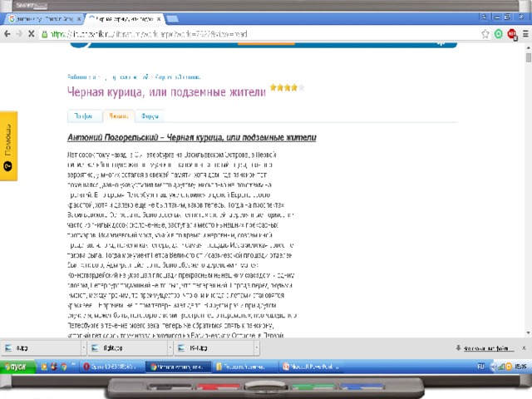Expand the dropdown arrow next to 8.jpg
Image resolution: width=532 pixels, height=399 pixels.
[x=84, y=348]
